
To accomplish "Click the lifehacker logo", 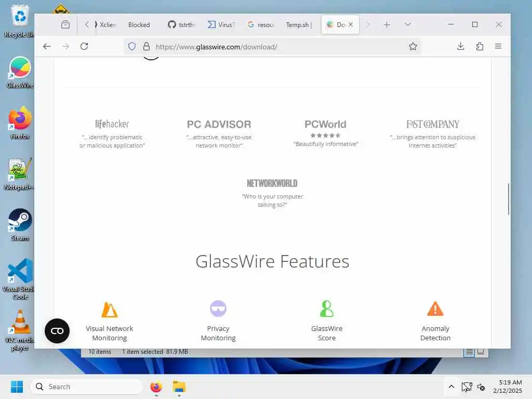I will click(112, 124).
